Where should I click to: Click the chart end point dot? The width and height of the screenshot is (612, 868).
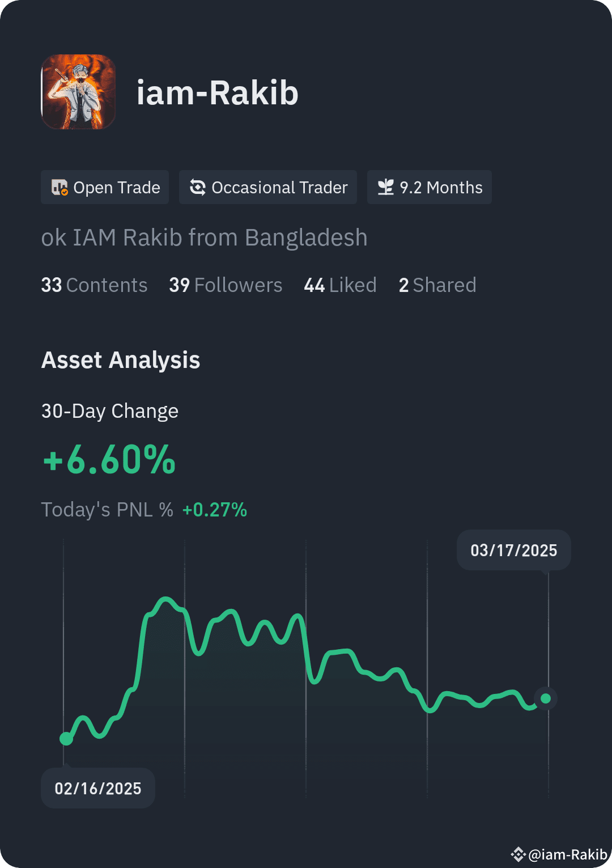(546, 698)
